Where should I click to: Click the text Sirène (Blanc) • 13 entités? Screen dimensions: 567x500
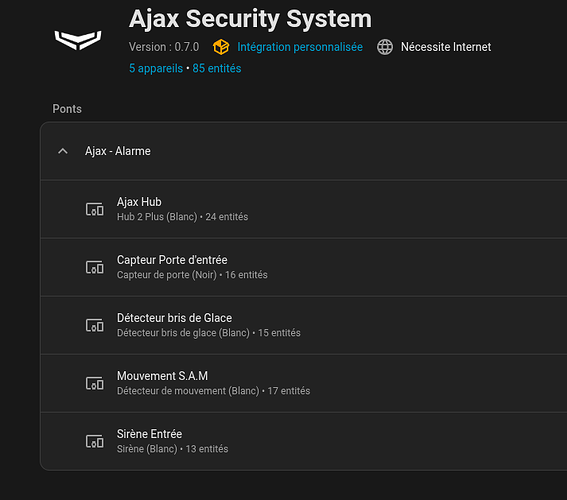172,449
